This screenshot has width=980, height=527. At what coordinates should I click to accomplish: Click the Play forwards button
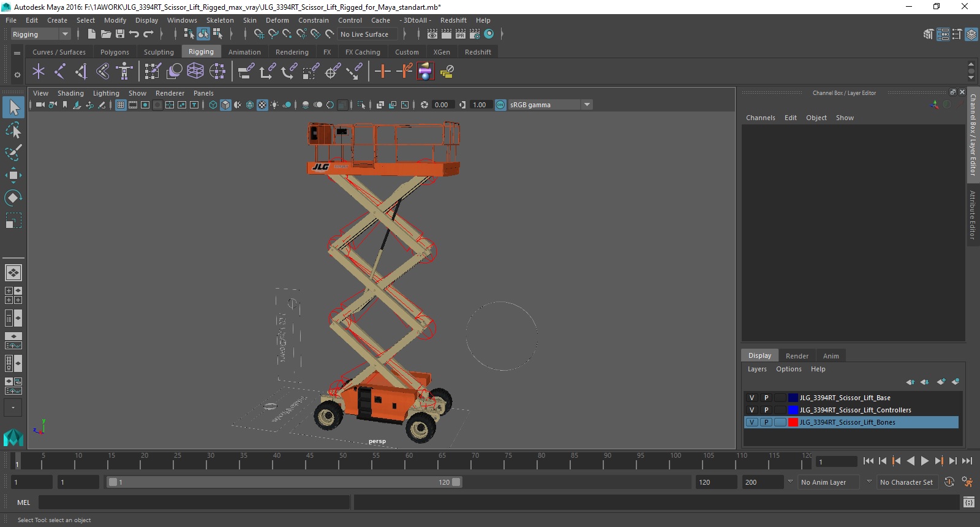[x=925, y=461]
